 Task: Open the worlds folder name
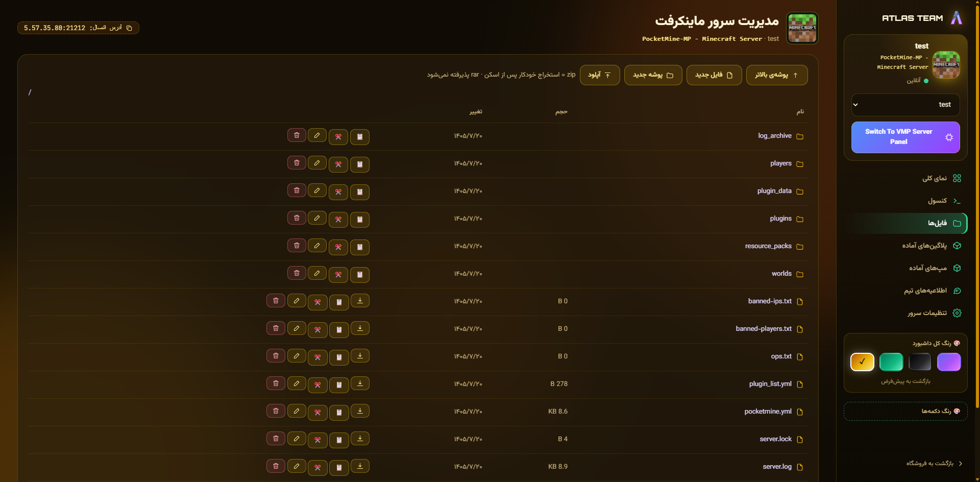pyautogui.click(x=781, y=274)
